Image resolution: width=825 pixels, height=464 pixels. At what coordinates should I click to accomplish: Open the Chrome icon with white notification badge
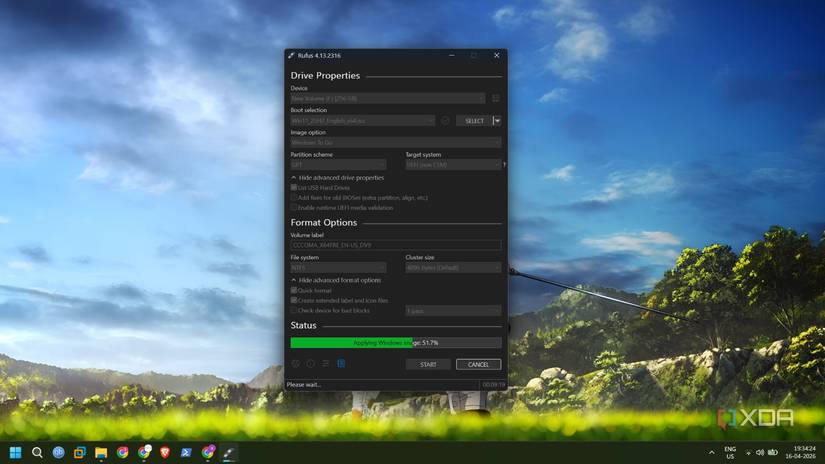(144, 452)
